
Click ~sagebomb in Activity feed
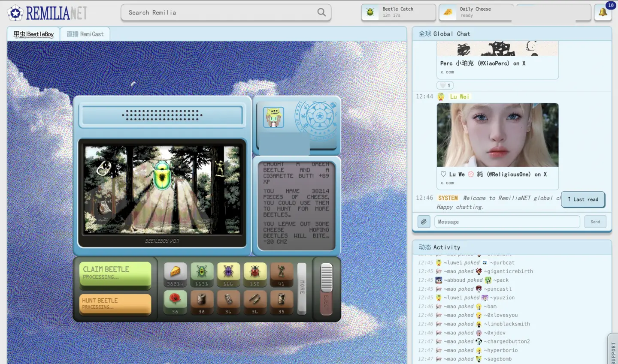498,359
